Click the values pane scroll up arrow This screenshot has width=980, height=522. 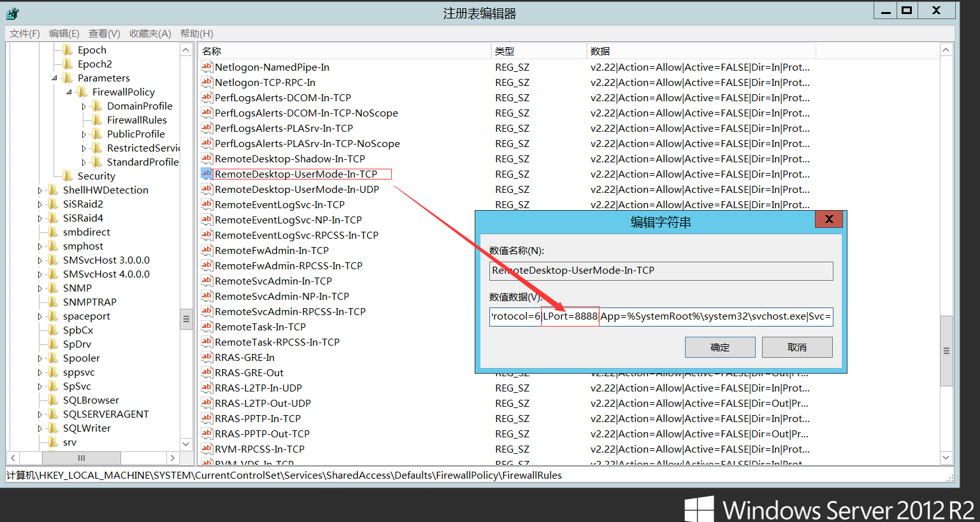coord(946,50)
